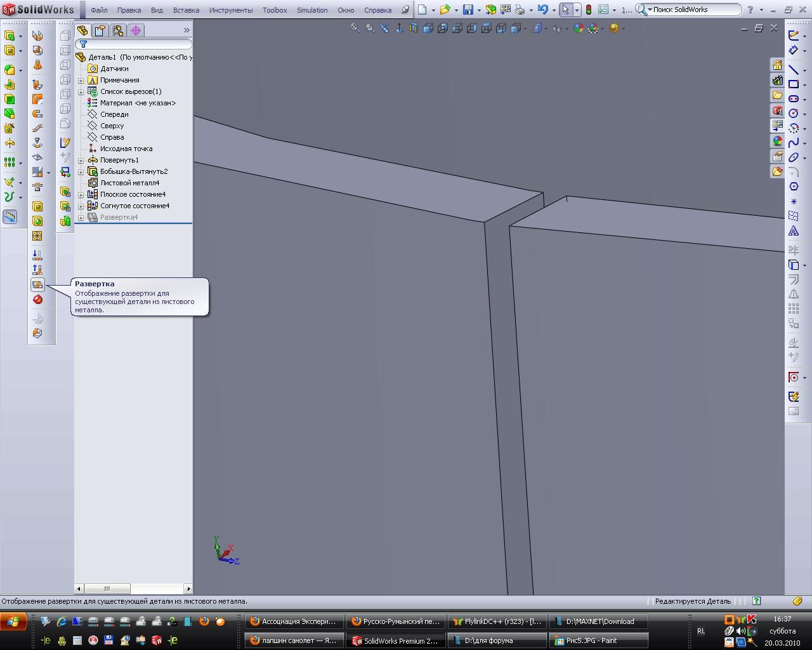
Task: Open the Правка menu
Action: (129, 10)
